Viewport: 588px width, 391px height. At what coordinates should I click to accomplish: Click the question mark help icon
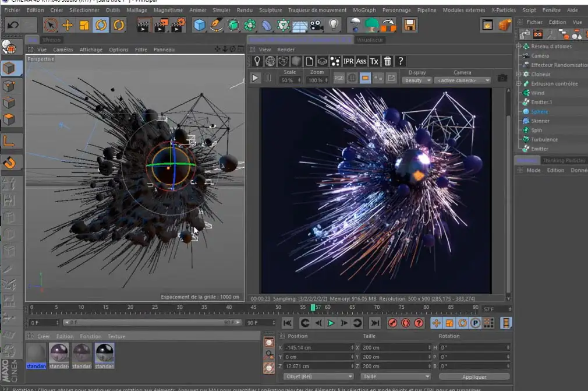[x=401, y=61]
